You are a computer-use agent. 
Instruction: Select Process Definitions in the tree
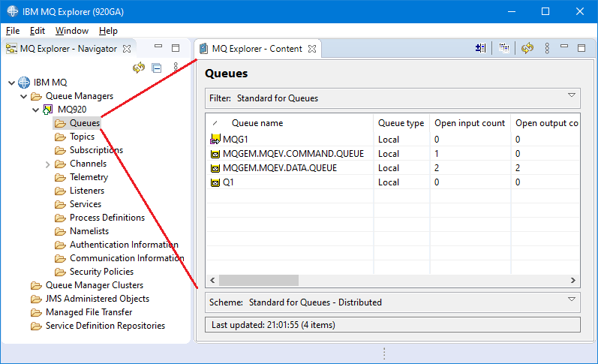pos(107,218)
